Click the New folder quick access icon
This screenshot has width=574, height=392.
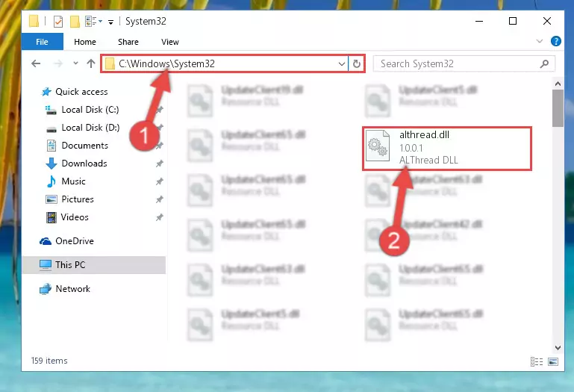point(75,21)
